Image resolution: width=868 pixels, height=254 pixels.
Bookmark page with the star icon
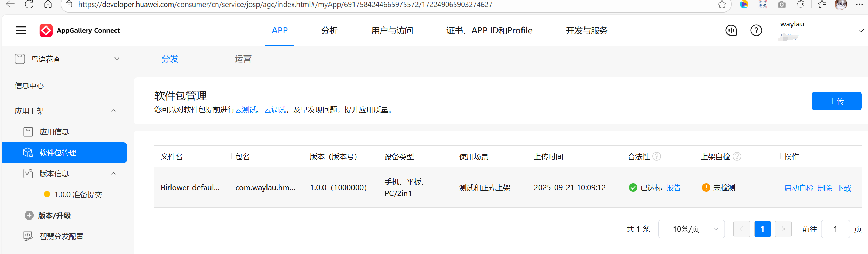(722, 5)
